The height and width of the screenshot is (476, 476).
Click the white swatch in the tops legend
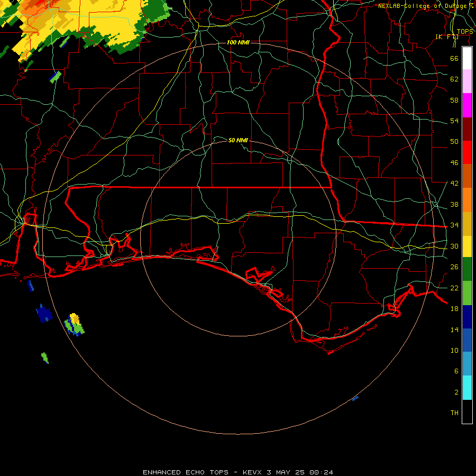point(467,58)
